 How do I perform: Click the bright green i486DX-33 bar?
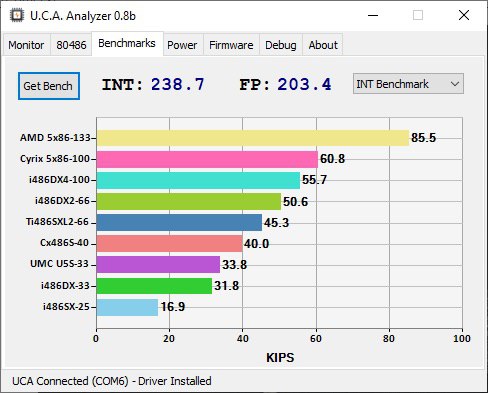click(154, 286)
